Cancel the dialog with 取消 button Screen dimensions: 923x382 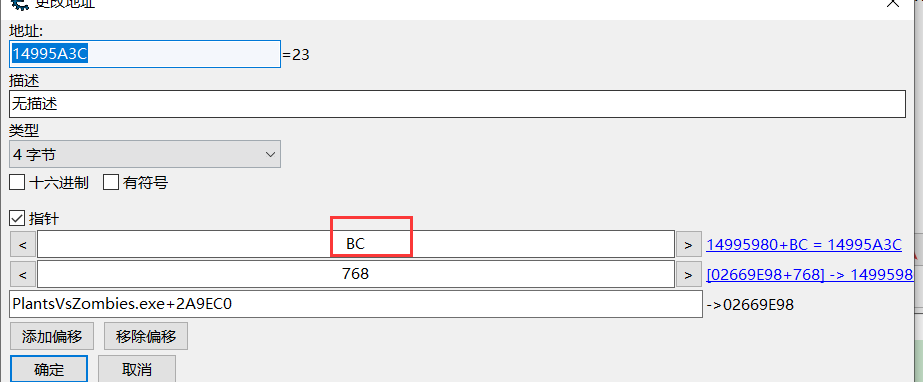pos(137,369)
